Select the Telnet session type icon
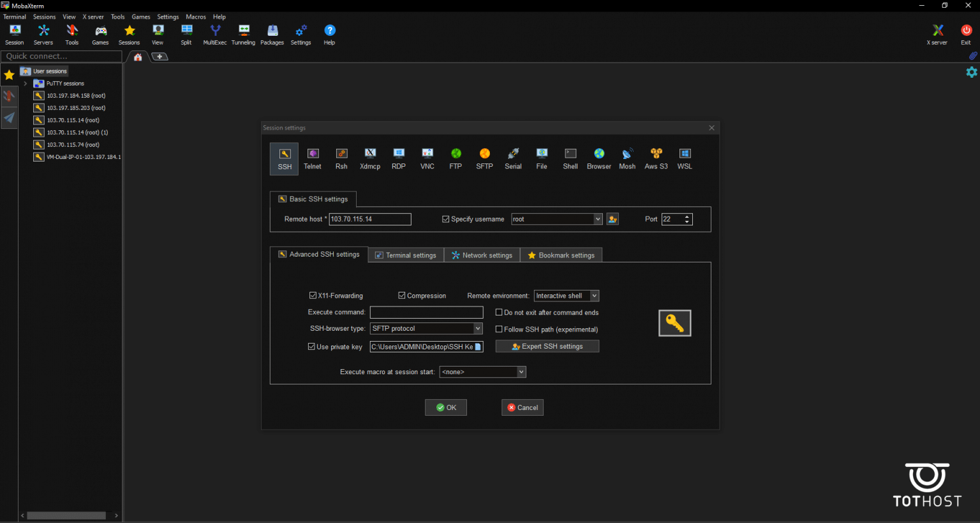 point(313,158)
